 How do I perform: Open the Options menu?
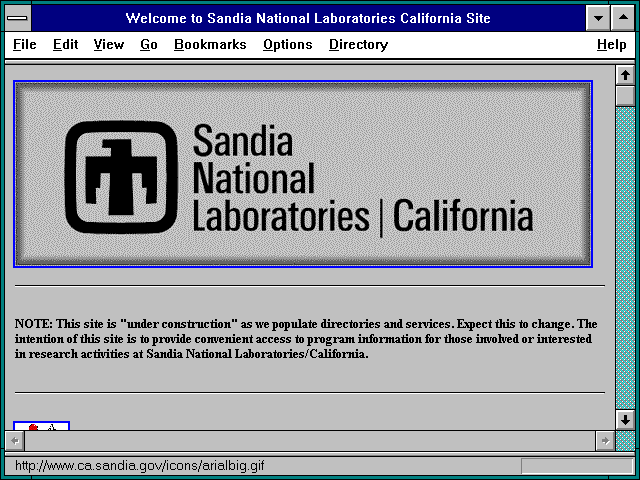(287, 44)
